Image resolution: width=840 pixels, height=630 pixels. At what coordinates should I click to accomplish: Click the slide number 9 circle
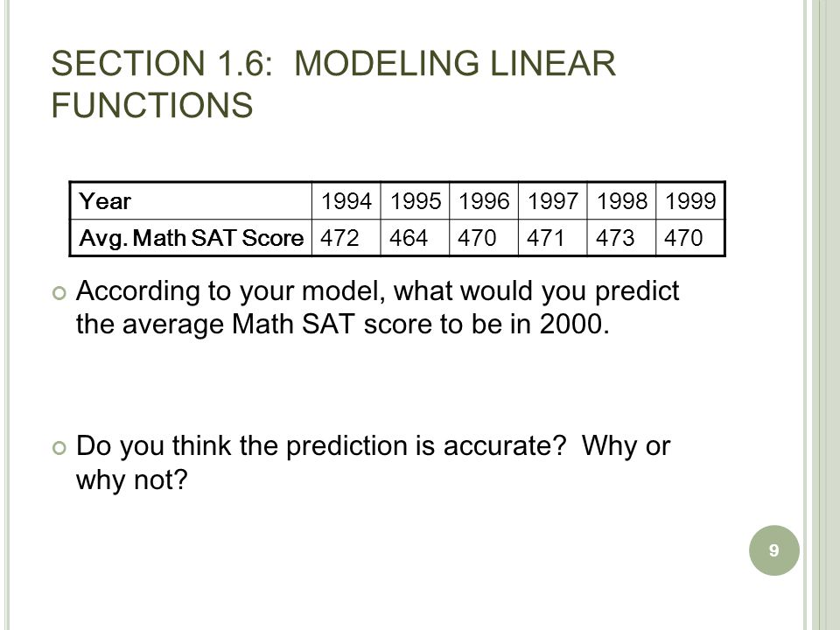773,550
